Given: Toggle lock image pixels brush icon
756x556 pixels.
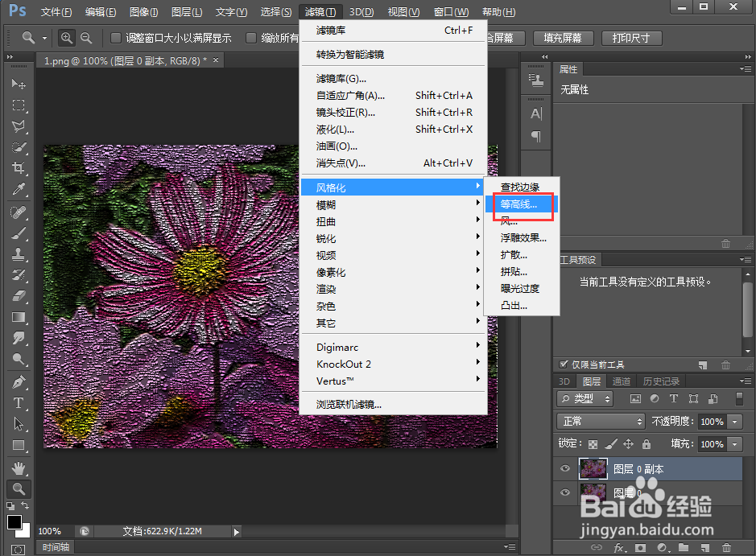Looking at the screenshot, I should [x=611, y=443].
